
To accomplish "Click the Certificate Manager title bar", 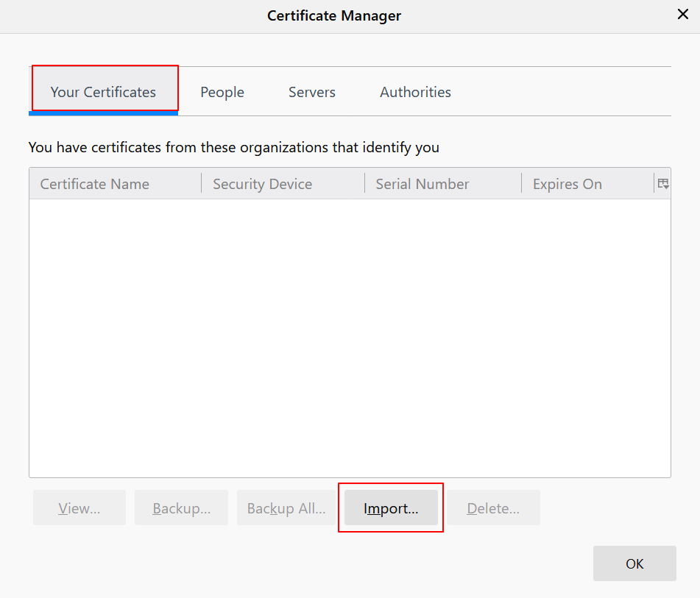I will pos(334,15).
